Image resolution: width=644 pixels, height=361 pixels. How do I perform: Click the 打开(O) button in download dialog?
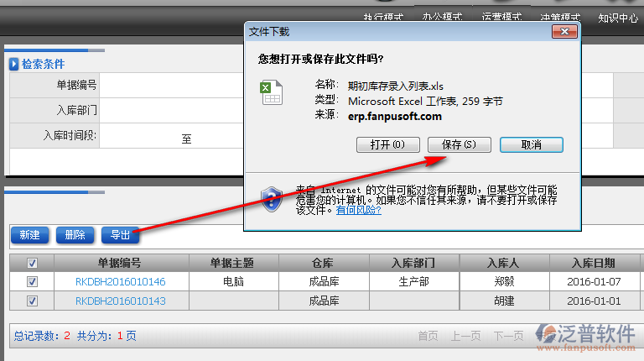(x=387, y=144)
